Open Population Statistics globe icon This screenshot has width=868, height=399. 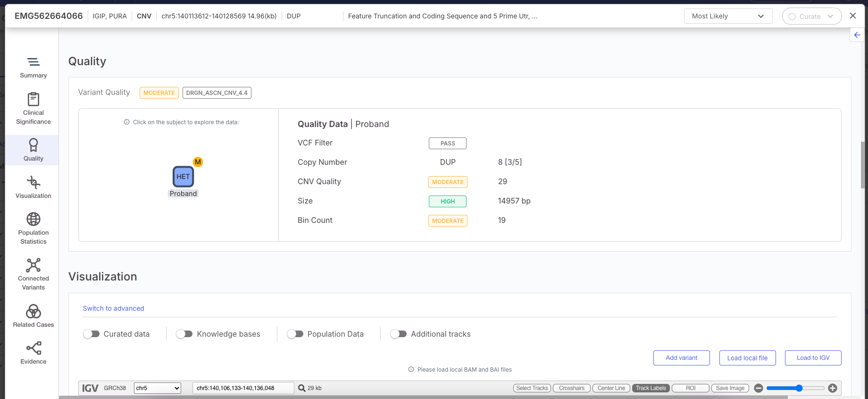coord(33,220)
